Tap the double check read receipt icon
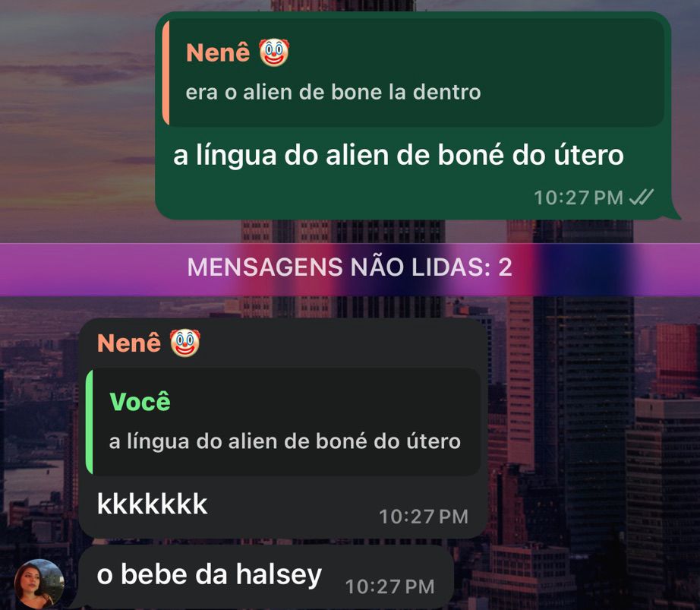The image size is (700, 610). (641, 197)
